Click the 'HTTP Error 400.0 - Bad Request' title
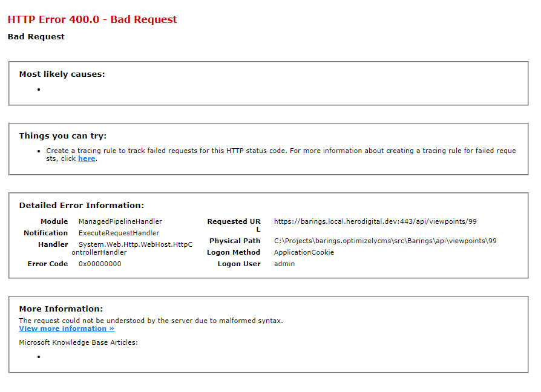 92,19
